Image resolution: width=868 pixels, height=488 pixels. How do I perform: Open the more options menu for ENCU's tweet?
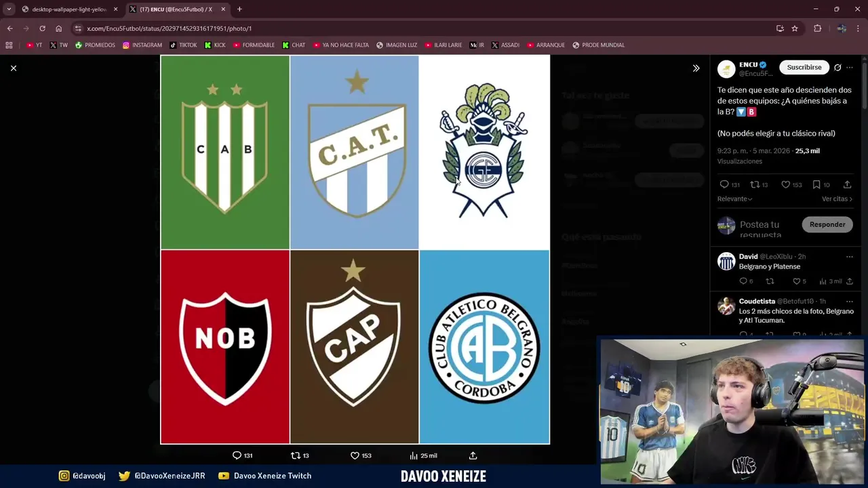point(849,67)
